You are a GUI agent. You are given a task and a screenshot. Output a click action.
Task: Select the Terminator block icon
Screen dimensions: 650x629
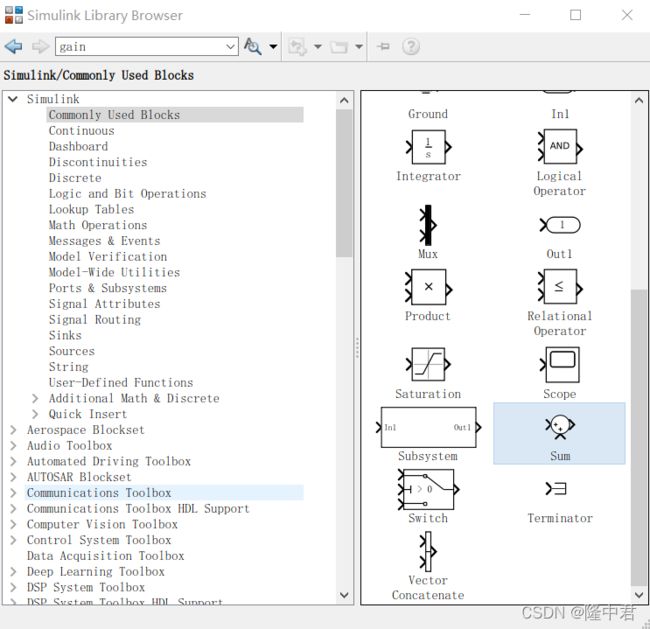[556, 489]
